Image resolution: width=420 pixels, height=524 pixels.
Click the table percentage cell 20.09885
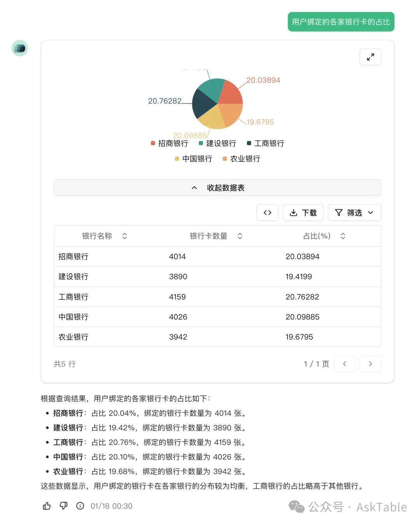tap(303, 317)
